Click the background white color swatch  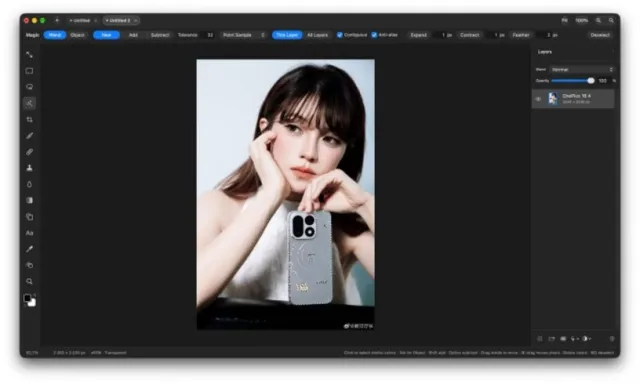[x=33, y=303]
